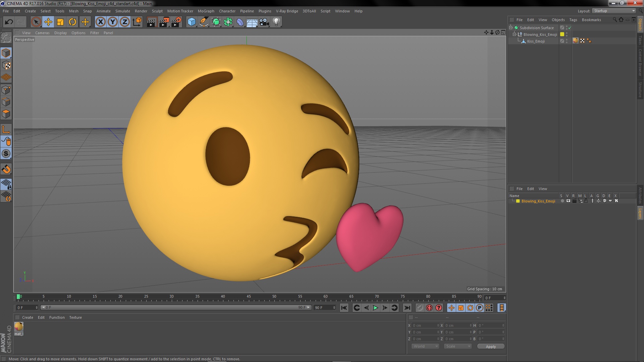
Task: Click the Undo arrow icon
Action: click(9, 22)
